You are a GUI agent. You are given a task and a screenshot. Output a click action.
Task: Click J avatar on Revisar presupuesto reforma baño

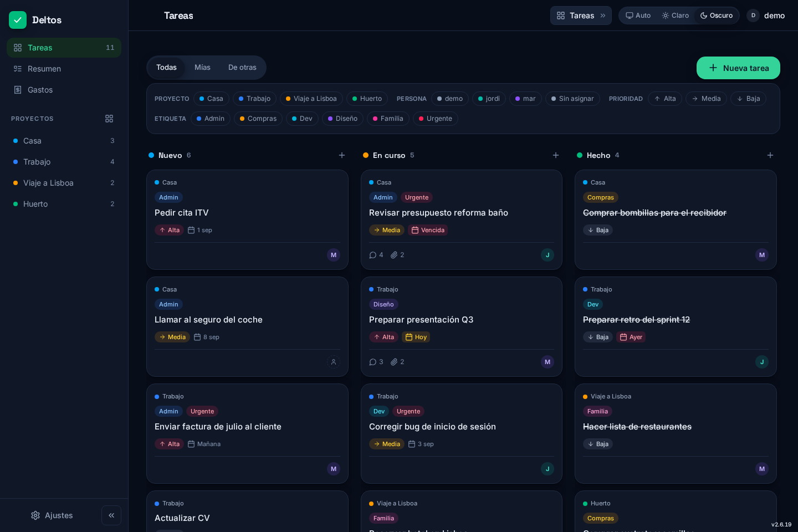pyautogui.click(x=548, y=255)
